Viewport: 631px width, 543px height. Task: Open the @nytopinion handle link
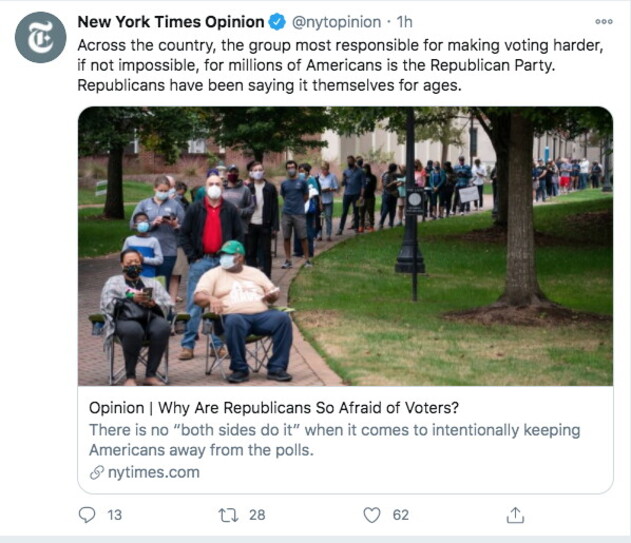[338, 22]
